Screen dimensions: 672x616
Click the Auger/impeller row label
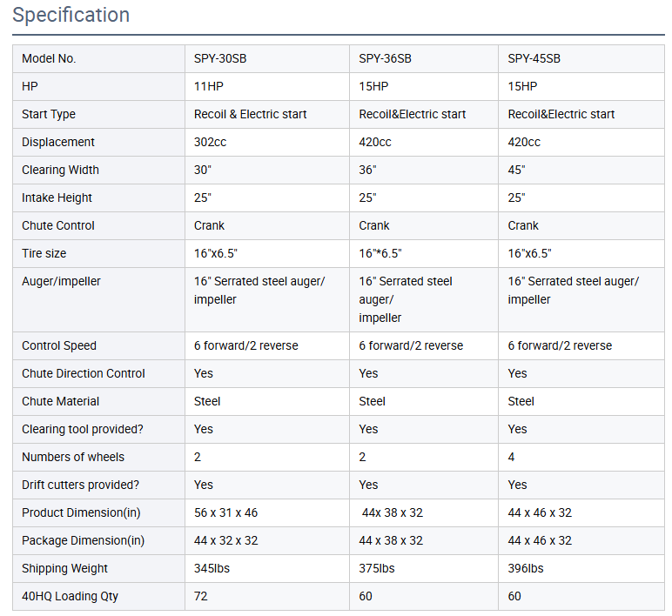(x=63, y=282)
